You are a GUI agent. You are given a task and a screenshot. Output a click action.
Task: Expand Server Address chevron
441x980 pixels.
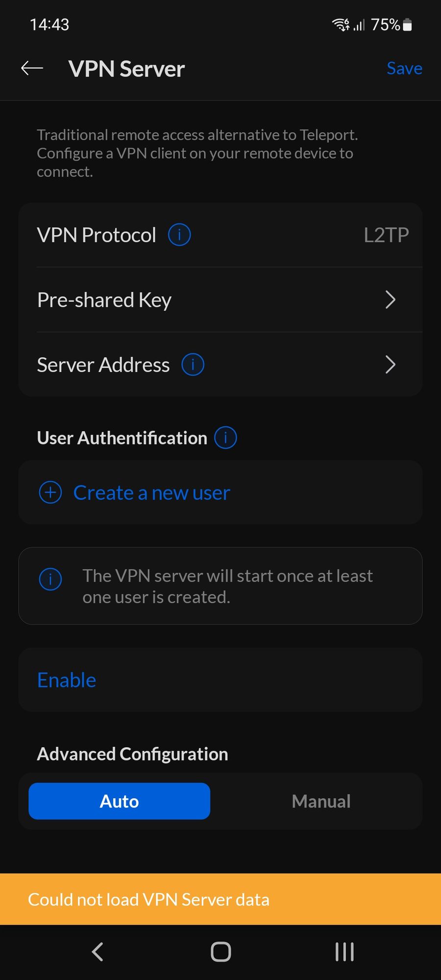[x=390, y=365]
